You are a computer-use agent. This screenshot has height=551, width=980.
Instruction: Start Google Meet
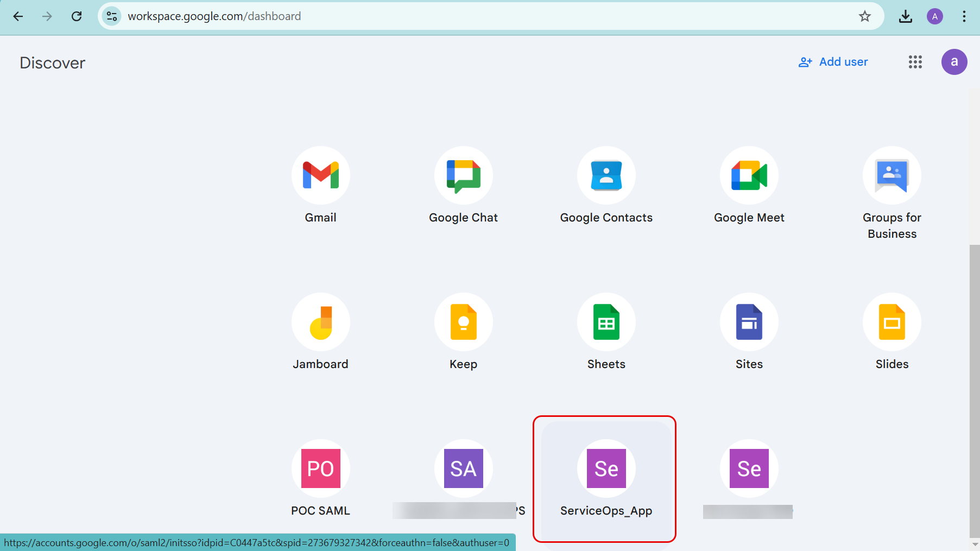[749, 175]
